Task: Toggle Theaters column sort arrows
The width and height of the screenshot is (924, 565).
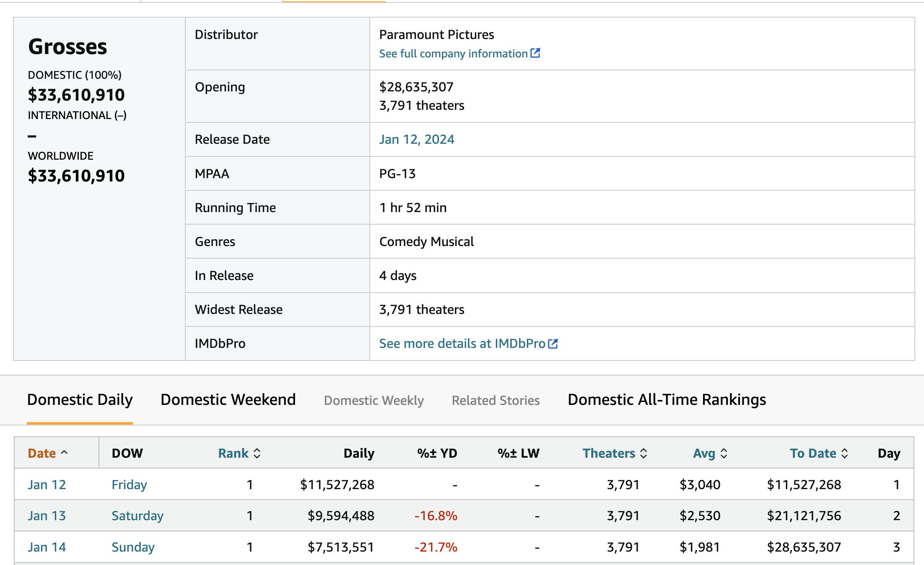Action: (644, 453)
